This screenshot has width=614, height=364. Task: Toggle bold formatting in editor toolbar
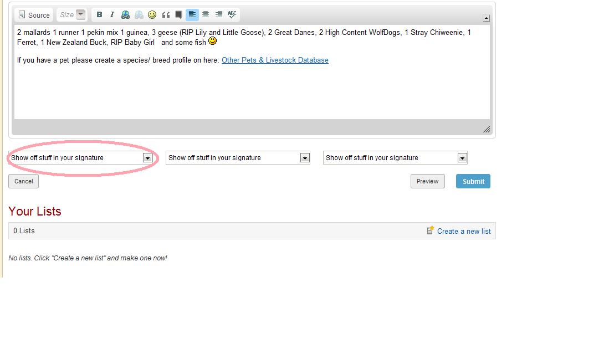pos(99,15)
